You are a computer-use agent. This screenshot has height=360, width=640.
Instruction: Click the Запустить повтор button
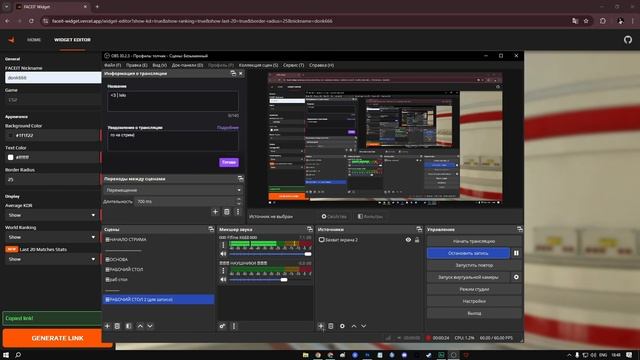(474, 265)
